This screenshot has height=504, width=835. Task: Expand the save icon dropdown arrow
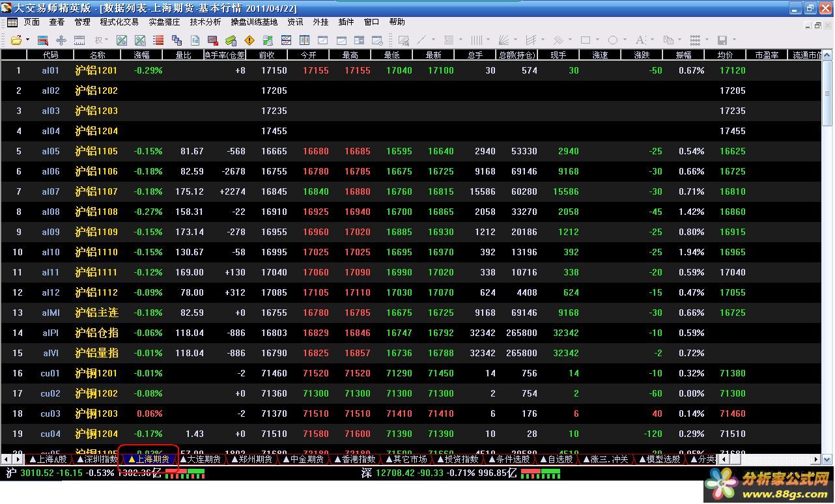coord(735,40)
